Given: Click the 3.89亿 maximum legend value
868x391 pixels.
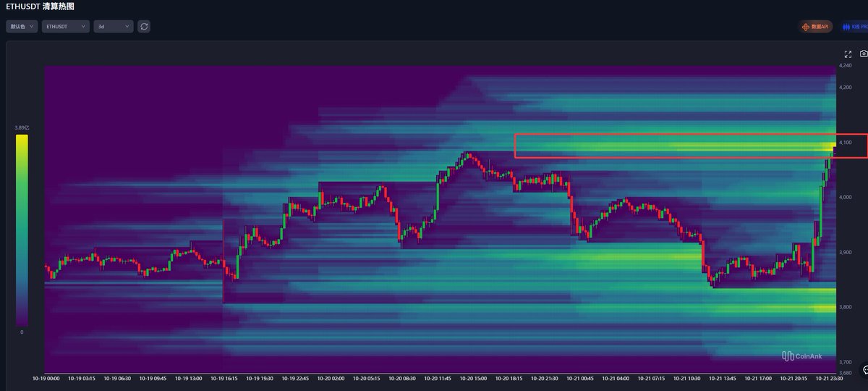Looking at the screenshot, I should pyautogui.click(x=22, y=127).
